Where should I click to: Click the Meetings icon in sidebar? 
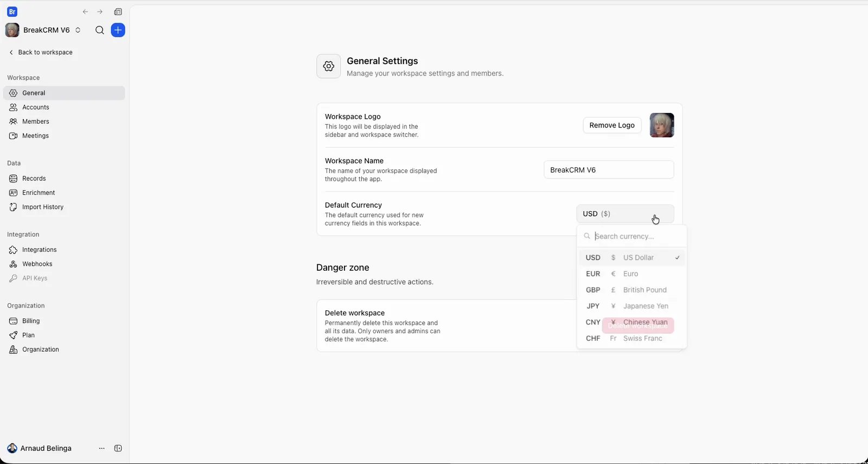coord(13,136)
